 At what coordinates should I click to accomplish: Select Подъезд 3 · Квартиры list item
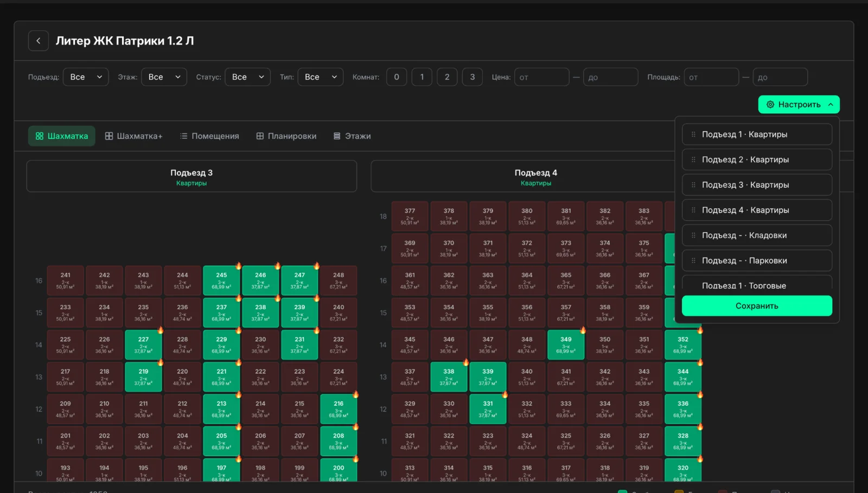(757, 184)
